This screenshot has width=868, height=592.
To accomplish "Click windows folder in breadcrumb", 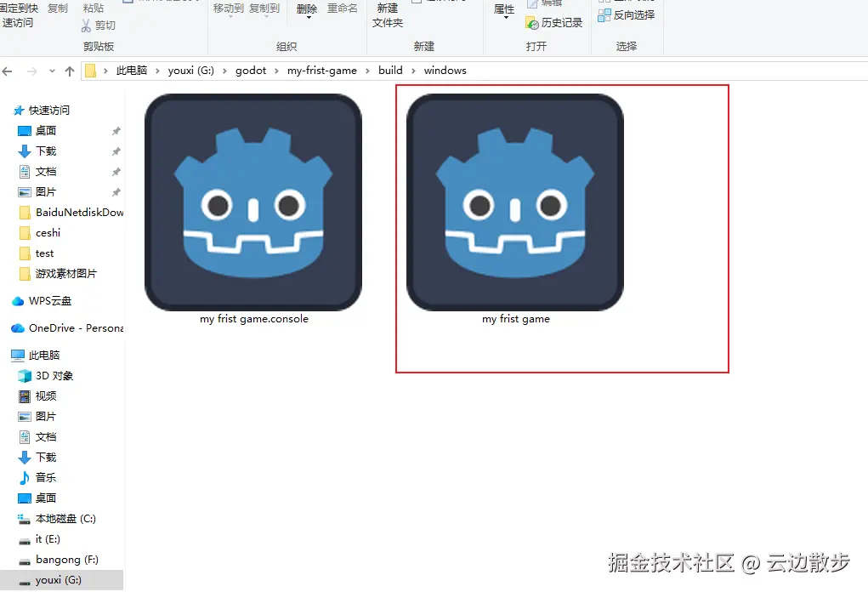I will (445, 71).
